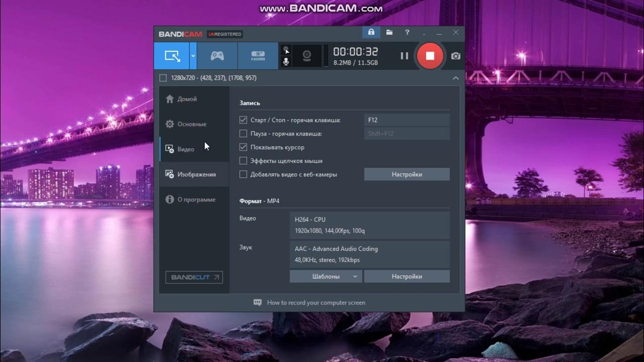The width and height of the screenshot is (644, 362).
Task: Pause the recording
Action: (404, 56)
